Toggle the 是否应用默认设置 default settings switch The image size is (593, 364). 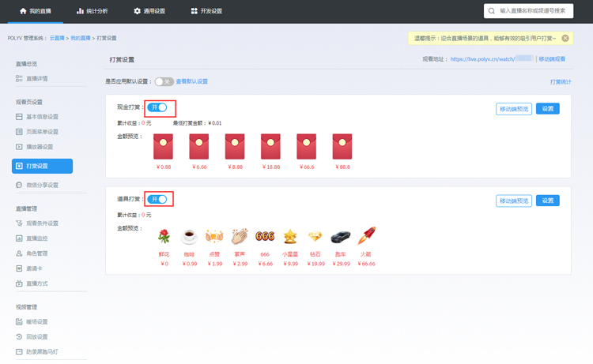[x=164, y=81]
